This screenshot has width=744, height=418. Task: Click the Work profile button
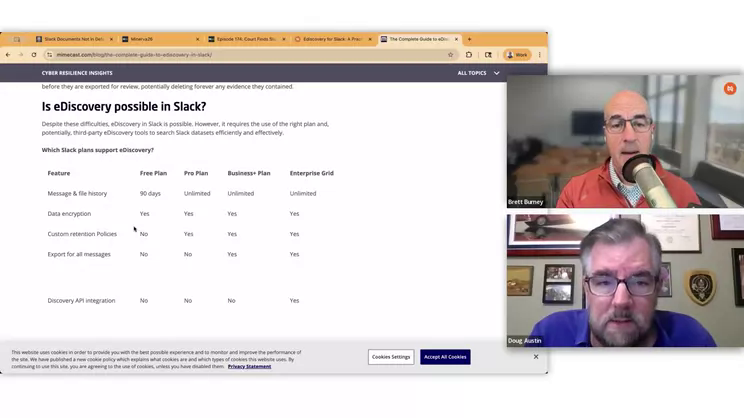click(x=517, y=55)
